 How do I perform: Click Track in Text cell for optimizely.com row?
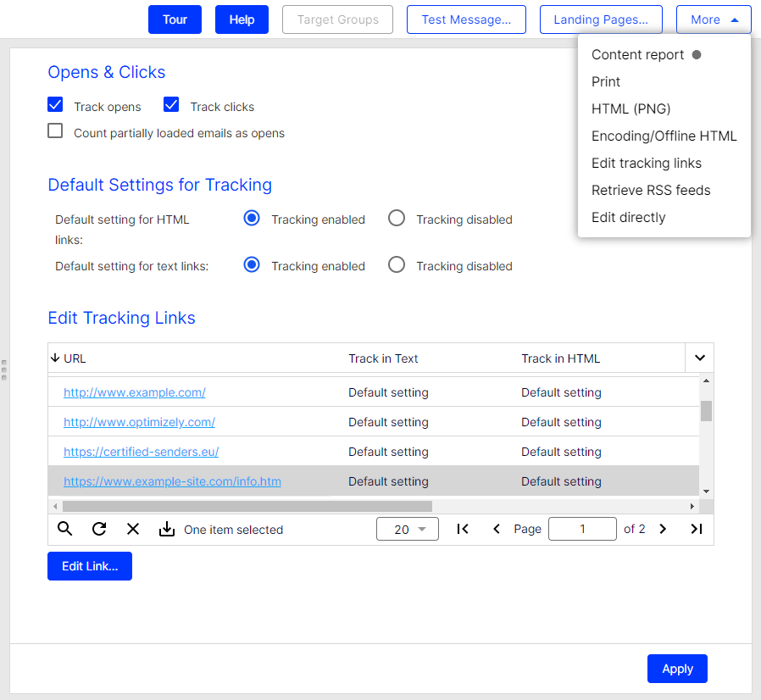[x=388, y=422]
